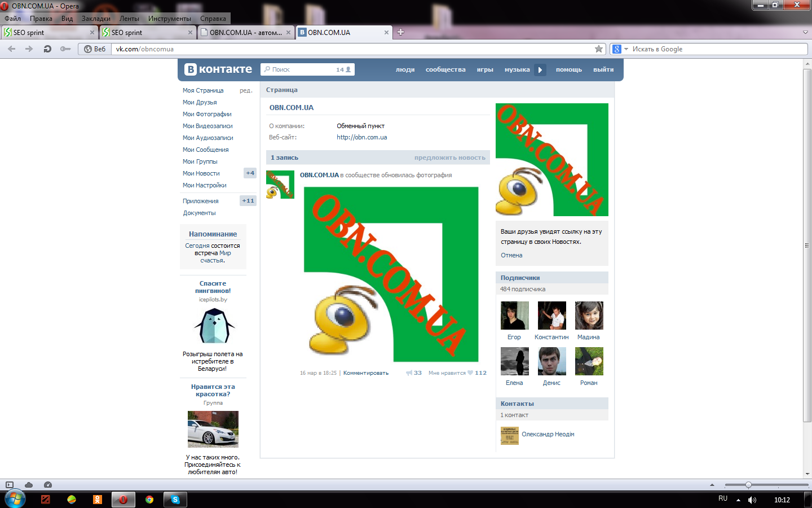Viewport: 812px width, 508px height.
Task: Open subscriber Мадина's photo
Action: (x=589, y=316)
